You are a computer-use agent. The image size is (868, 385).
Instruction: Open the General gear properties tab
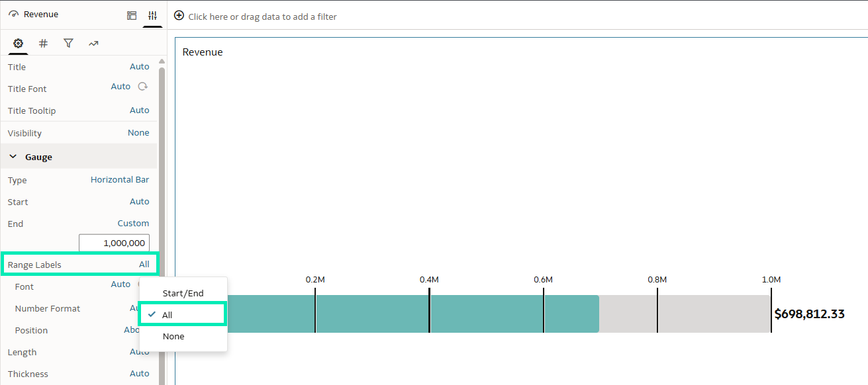(18, 44)
